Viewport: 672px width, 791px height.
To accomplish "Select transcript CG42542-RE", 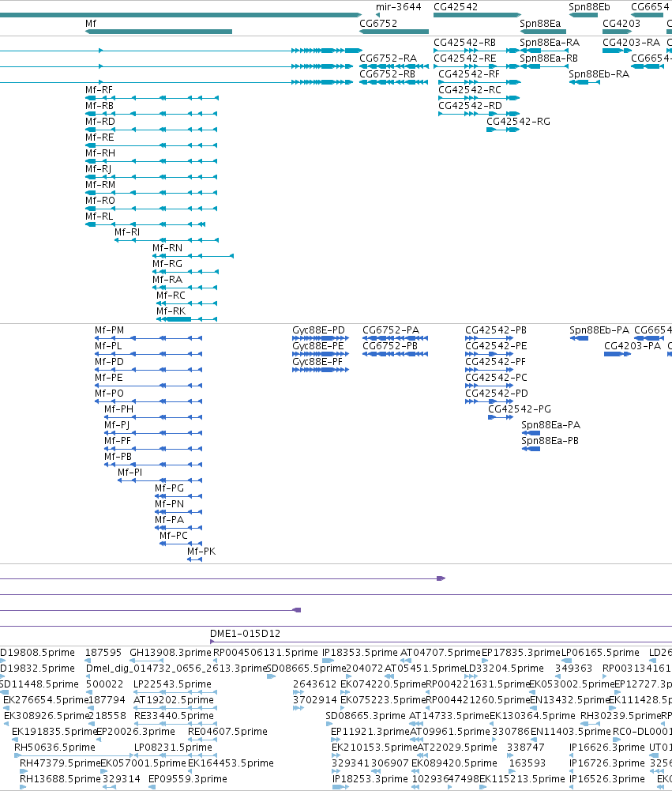I will click(x=476, y=66).
